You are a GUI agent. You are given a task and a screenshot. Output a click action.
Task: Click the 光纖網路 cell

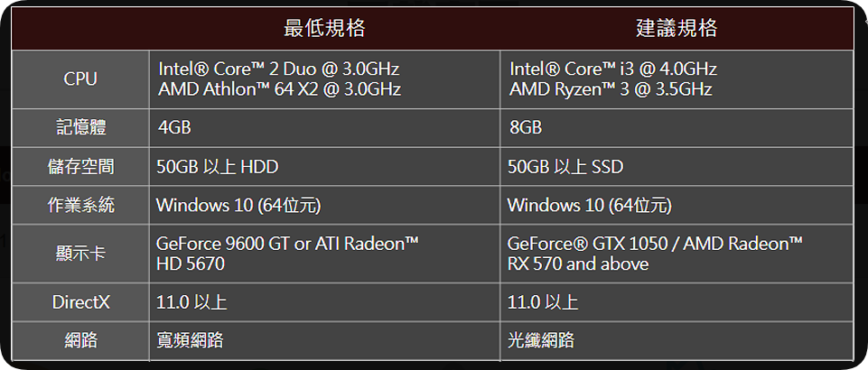click(x=541, y=340)
